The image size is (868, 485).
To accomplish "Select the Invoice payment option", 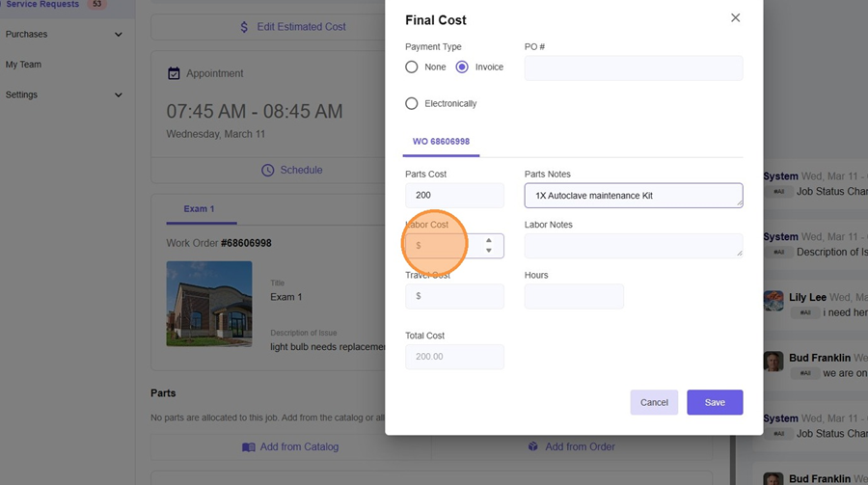I will [x=462, y=67].
